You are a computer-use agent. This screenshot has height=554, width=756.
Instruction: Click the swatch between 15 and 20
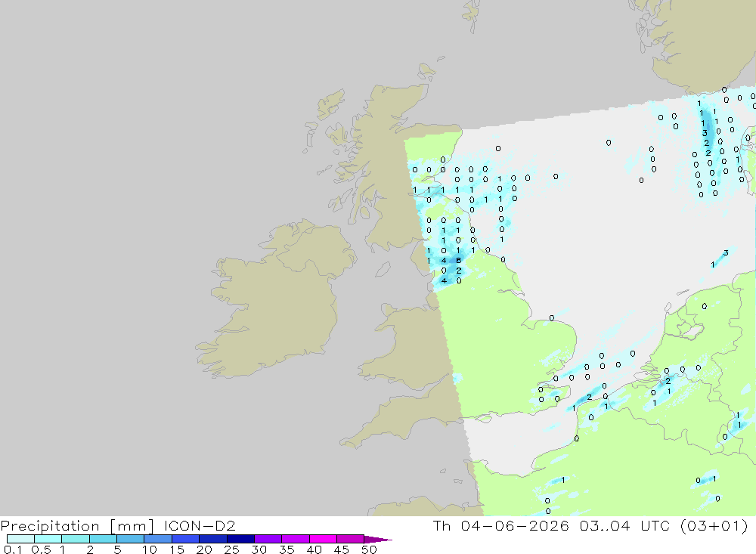point(185,539)
